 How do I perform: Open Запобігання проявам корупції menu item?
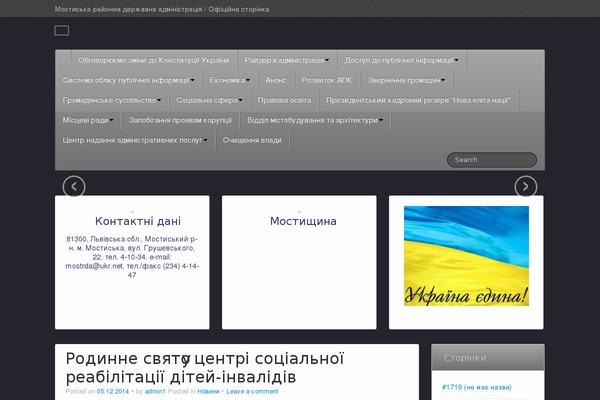[180, 120]
